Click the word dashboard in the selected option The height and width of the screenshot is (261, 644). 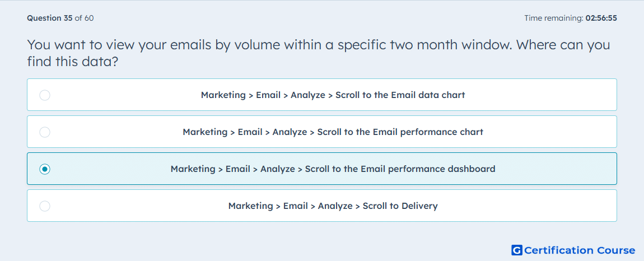(x=471, y=169)
